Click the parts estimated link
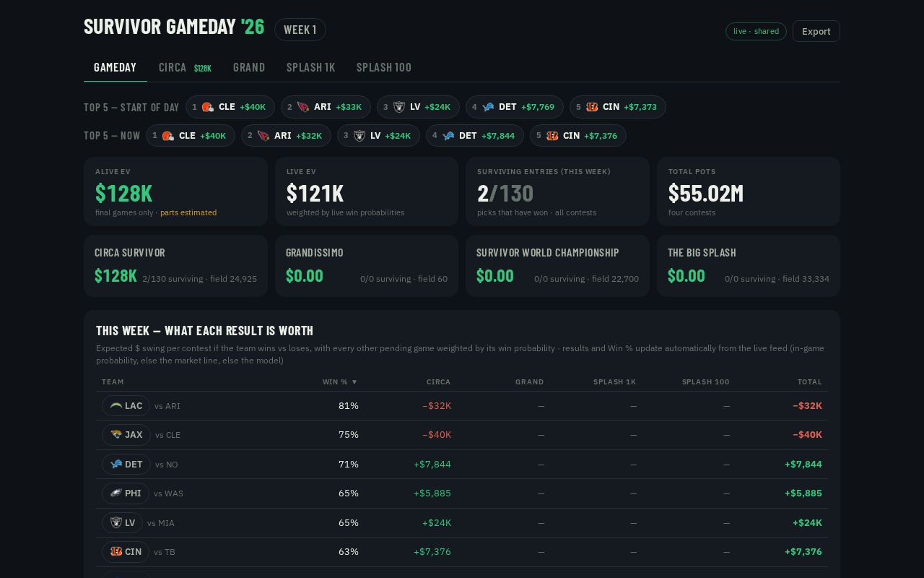The height and width of the screenshot is (578, 924). pos(188,212)
